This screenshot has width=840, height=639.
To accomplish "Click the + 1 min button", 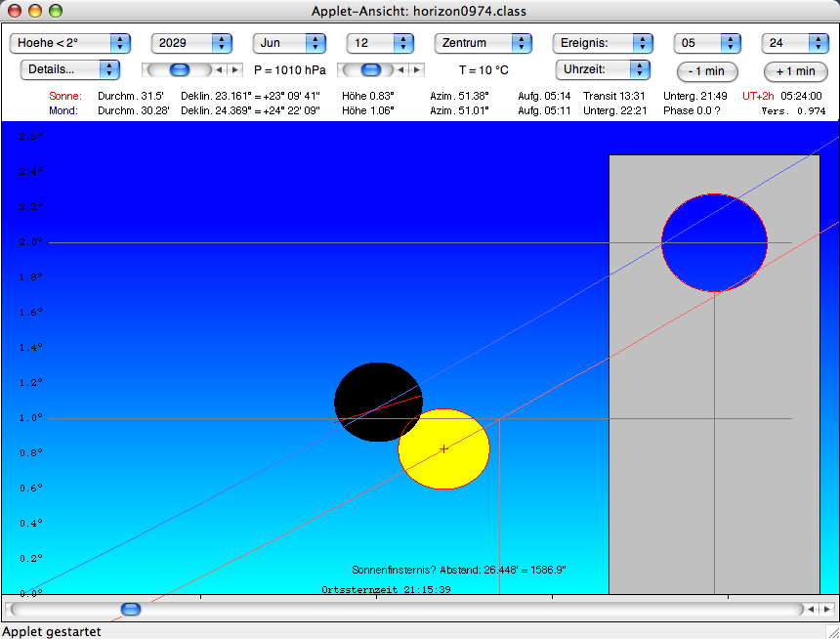I will 795,71.
